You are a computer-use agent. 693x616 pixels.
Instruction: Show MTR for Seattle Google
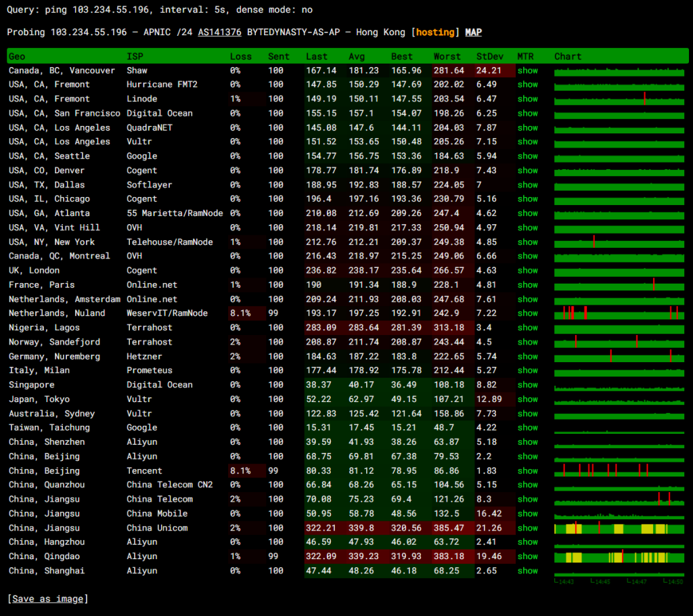pos(528,156)
